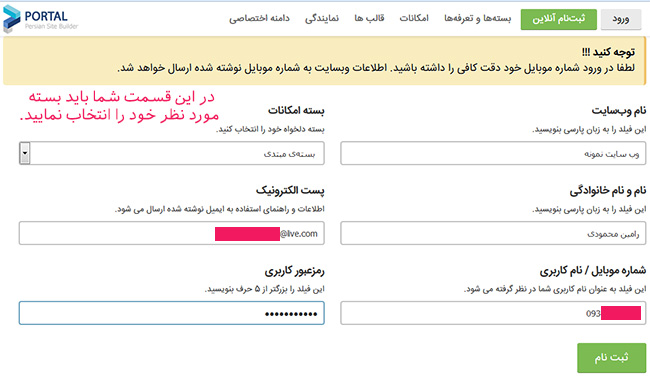This screenshot has height=382, width=650.
Task: Click the PORTAL logo icon
Action: coord(11,19)
